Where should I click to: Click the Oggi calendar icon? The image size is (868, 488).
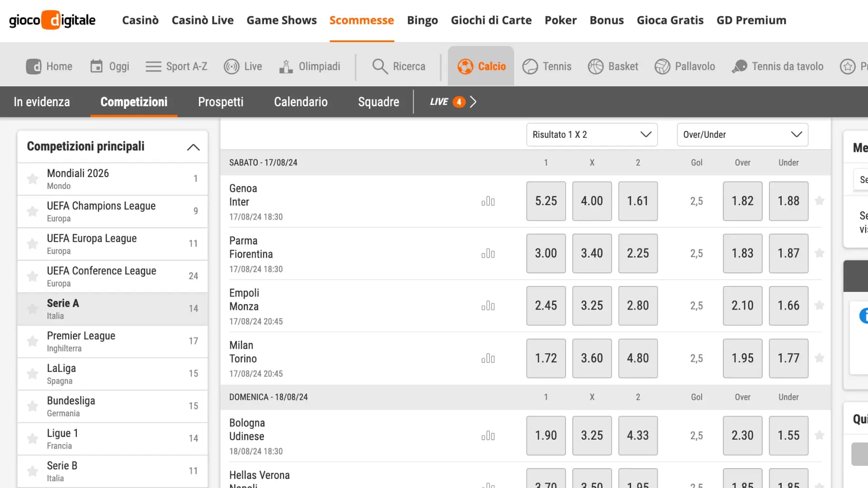click(96, 66)
